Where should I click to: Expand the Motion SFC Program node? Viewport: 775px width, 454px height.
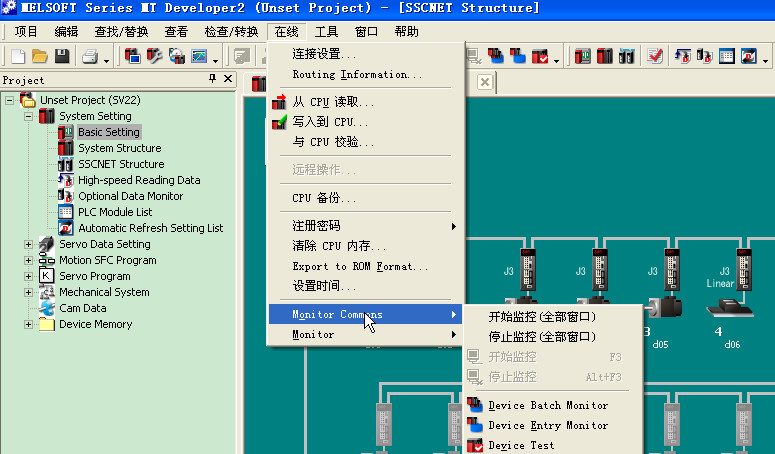tap(28, 260)
